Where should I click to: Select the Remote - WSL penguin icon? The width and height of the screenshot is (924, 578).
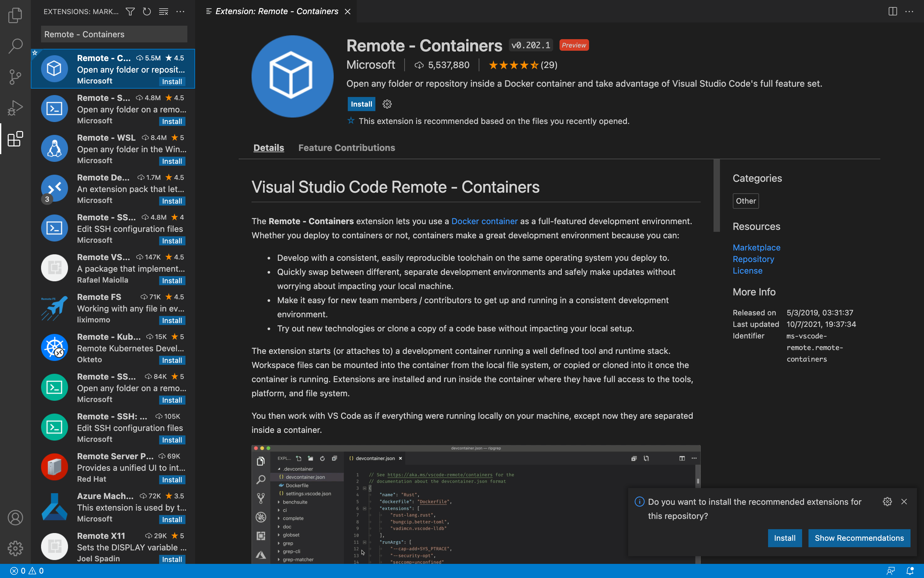[54, 148]
